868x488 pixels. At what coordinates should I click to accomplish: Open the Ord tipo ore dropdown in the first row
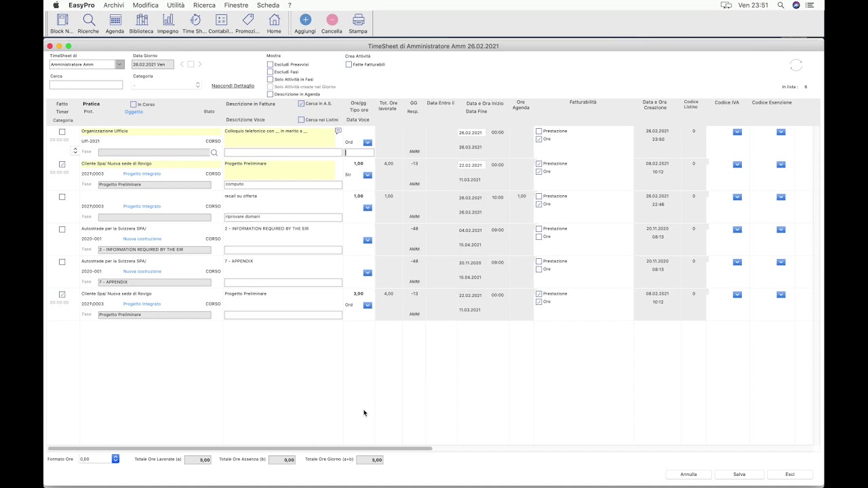pyautogui.click(x=368, y=142)
